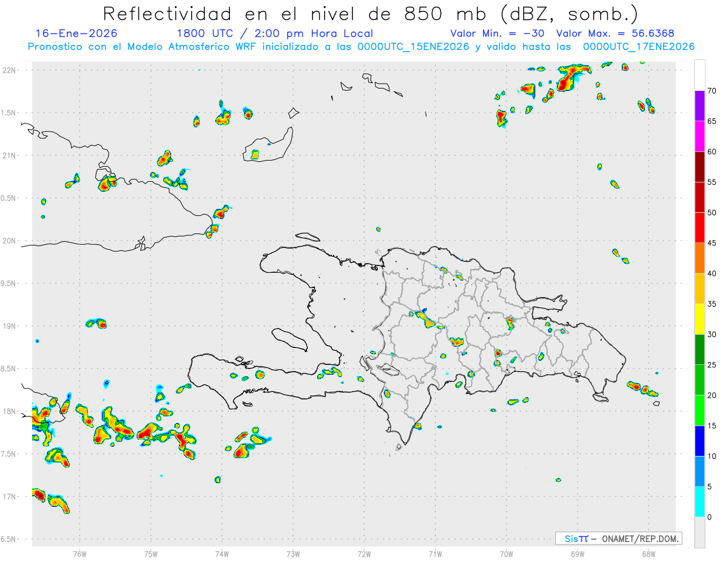The height and width of the screenshot is (562, 728).
Task: Click 'Valor Max. = 56.6368' text
Action: [615, 33]
